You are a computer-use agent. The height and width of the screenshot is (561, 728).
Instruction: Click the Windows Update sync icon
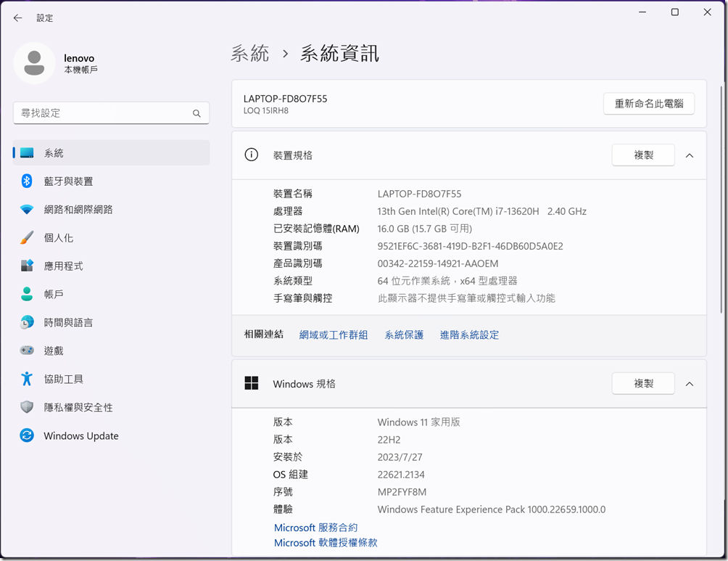[x=27, y=435]
